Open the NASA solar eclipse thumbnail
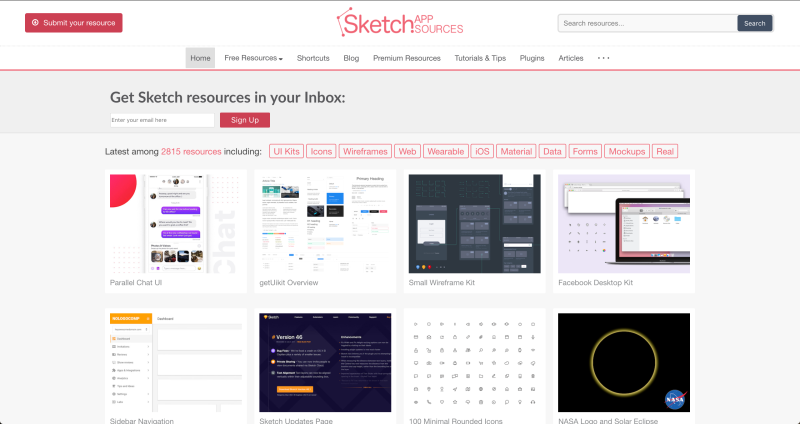This screenshot has width=800, height=424. 624,362
